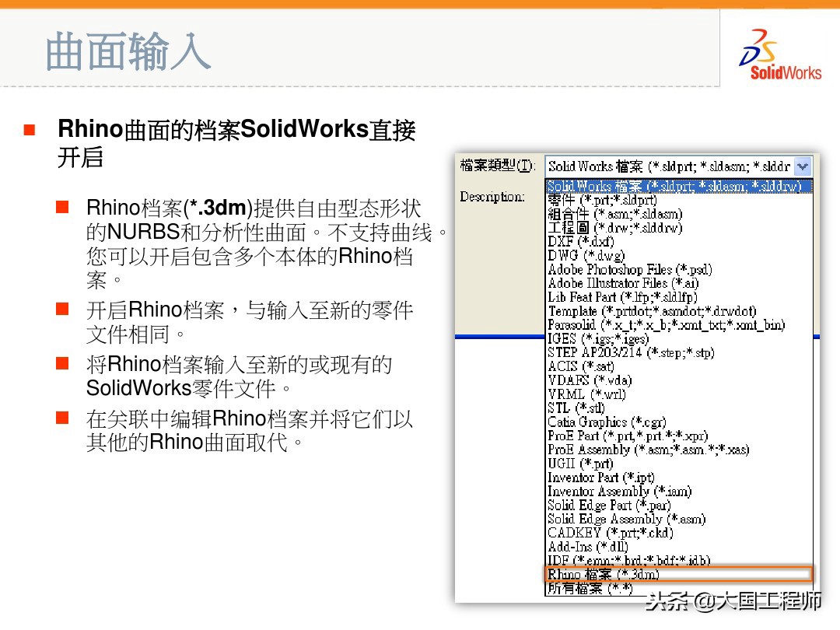
Task: Choose 'Catia Graphics (*.cgr)' entry
Action: [679, 422]
